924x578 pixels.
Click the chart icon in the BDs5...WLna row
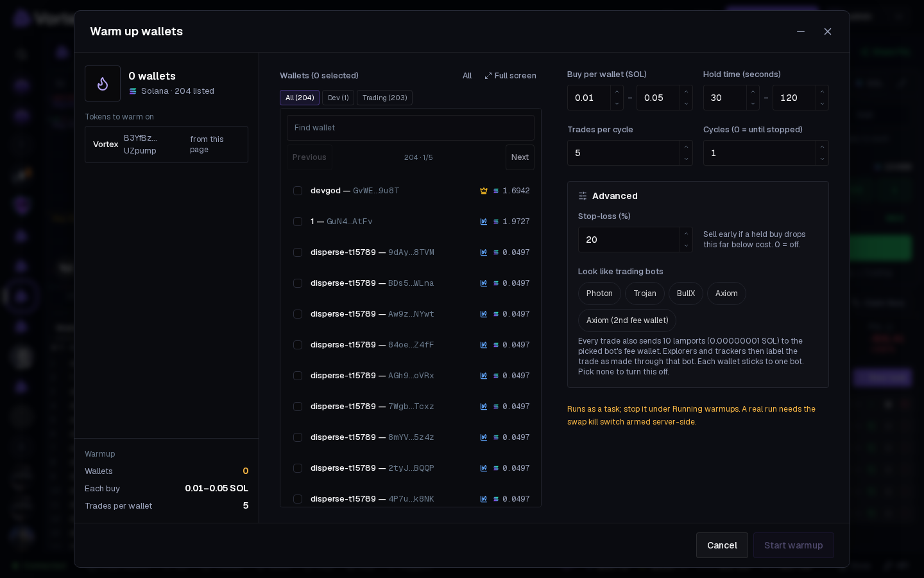(x=484, y=283)
